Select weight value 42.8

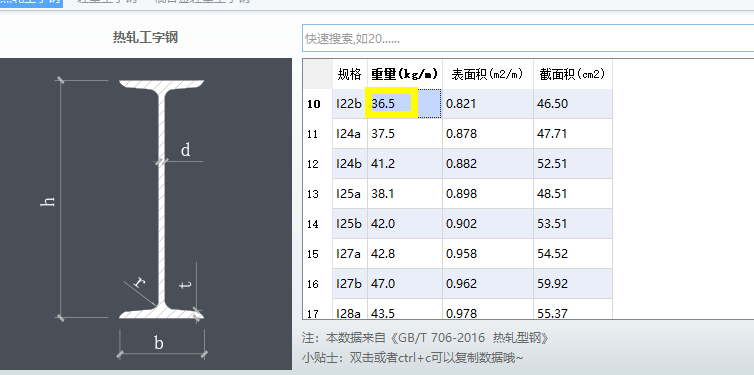coord(405,254)
